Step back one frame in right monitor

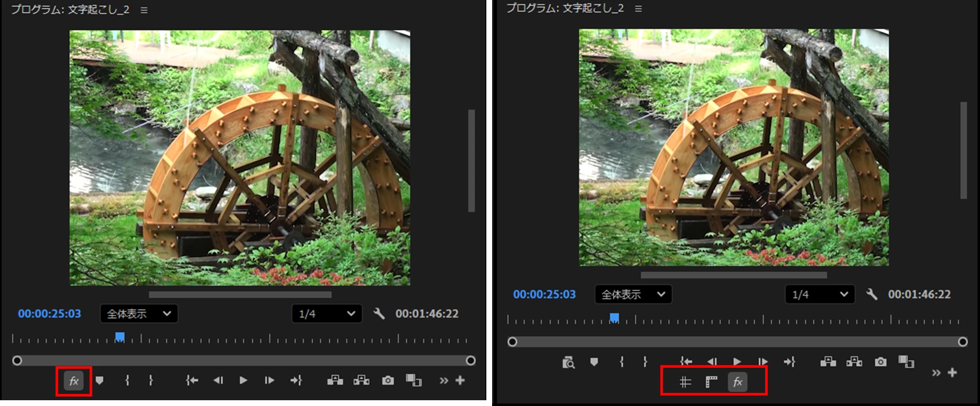(x=712, y=361)
